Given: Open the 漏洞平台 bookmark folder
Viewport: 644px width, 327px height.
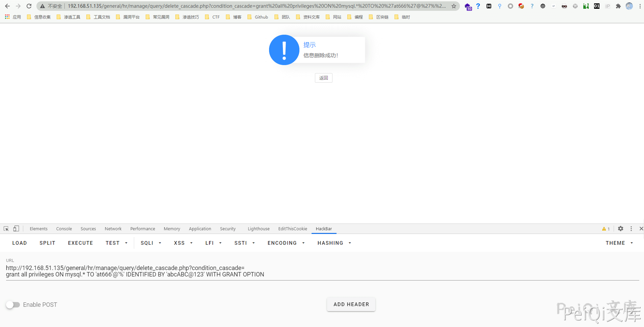Looking at the screenshot, I should click(128, 17).
